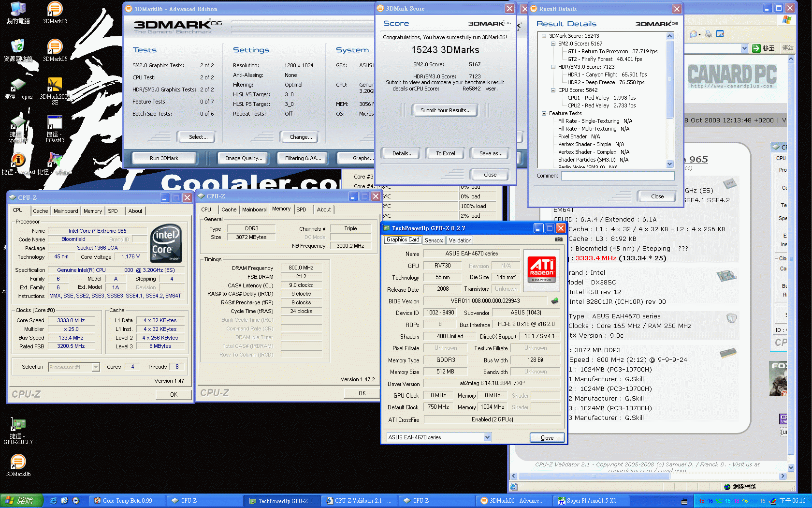Click the network icon in browser status bar
Viewport: 812px width, 508px height.
(727, 487)
